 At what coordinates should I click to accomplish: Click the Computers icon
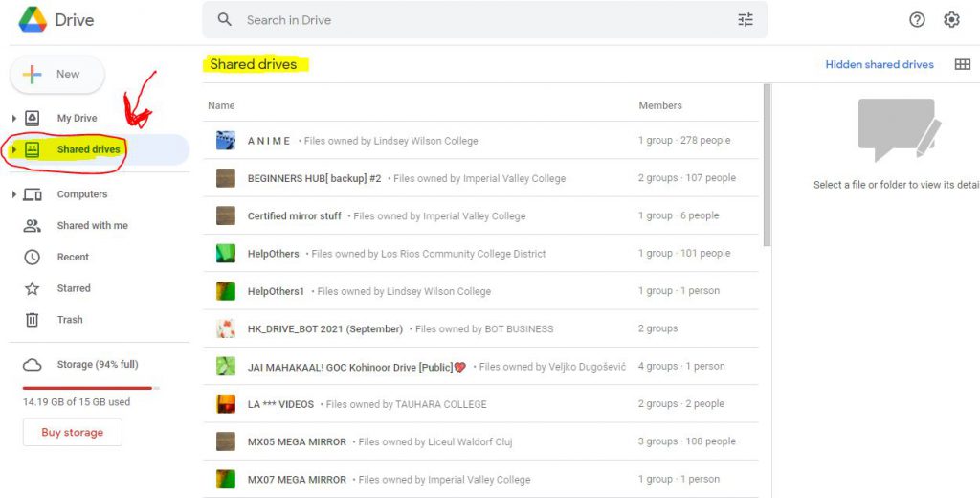(32, 194)
